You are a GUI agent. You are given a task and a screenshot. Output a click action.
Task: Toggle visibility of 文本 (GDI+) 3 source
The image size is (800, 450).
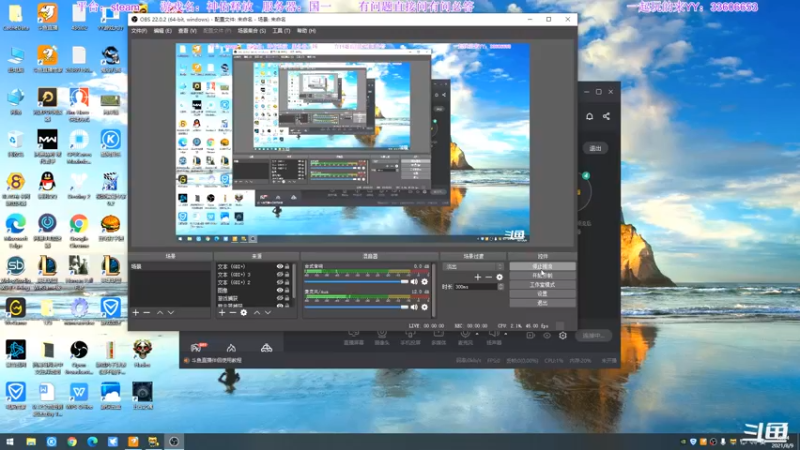point(280,274)
